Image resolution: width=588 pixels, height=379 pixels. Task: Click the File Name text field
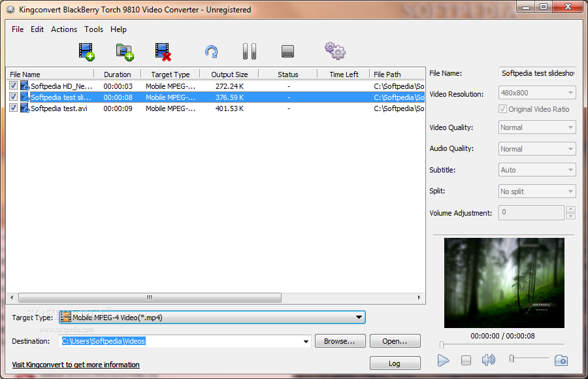pyautogui.click(x=537, y=73)
